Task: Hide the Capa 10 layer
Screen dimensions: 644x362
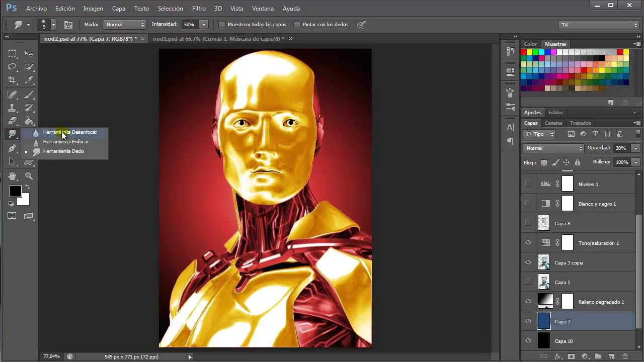Action: (528, 341)
